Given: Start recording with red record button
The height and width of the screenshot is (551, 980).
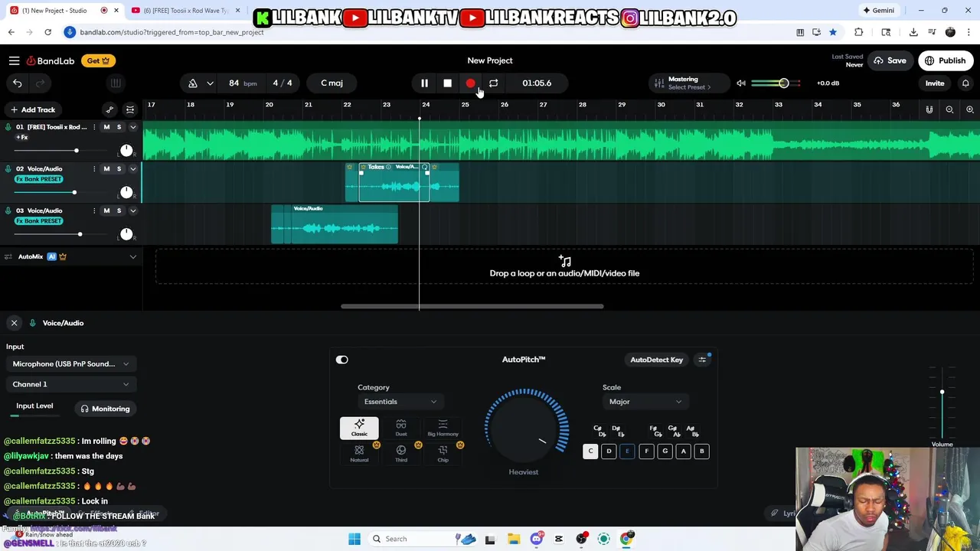Looking at the screenshot, I should [470, 83].
